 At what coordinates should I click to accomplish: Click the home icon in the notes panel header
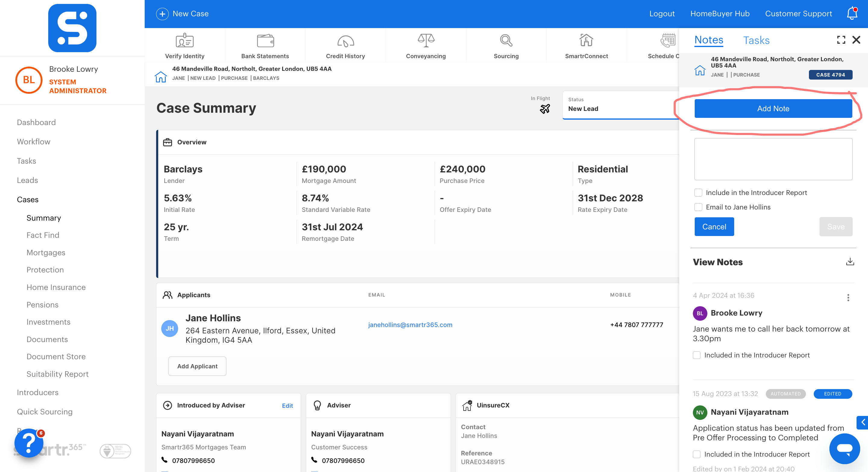pyautogui.click(x=700, y=70)
